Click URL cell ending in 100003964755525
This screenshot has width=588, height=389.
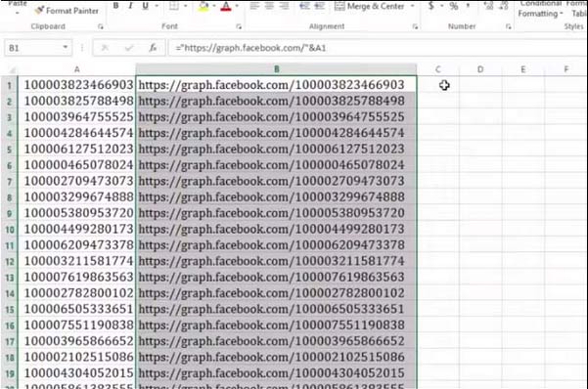[x=276, y=117]
